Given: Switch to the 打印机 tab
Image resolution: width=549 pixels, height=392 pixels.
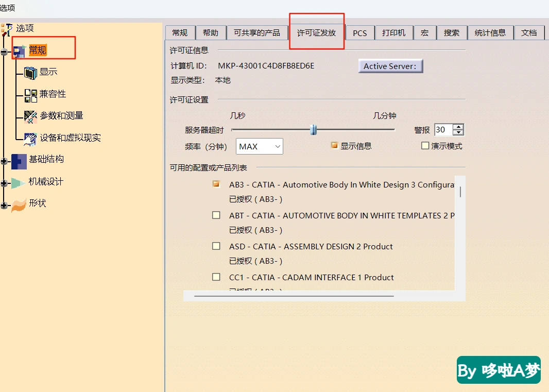Looking at the screenshot, I should tap(394, 33).
